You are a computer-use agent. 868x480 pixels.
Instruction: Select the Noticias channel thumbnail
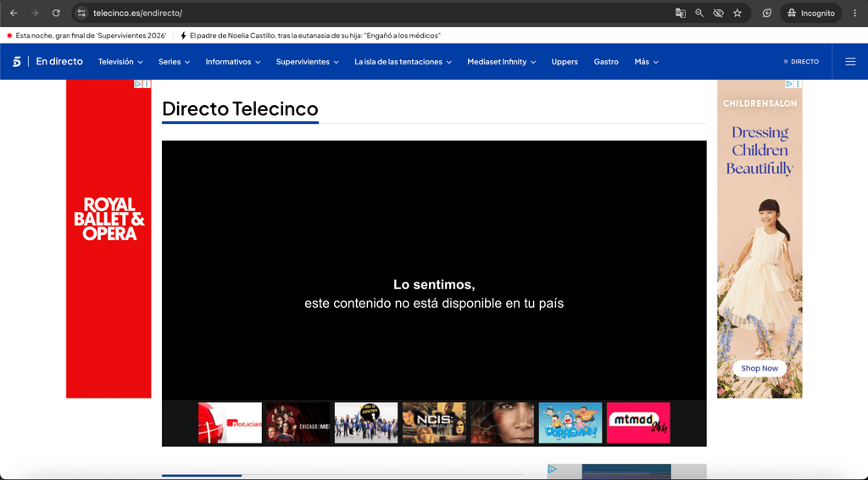pos(230,422)
